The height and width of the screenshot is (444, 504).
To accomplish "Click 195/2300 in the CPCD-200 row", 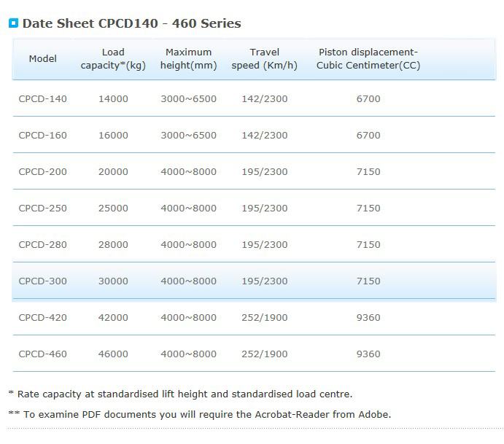I will click(x=265, y=171).
